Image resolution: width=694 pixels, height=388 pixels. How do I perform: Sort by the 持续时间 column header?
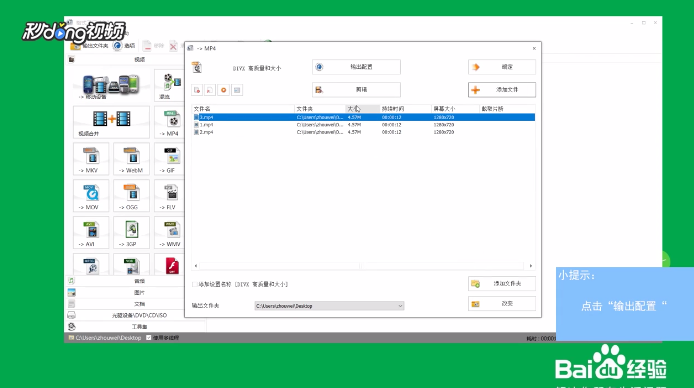[x=405, y=108]
